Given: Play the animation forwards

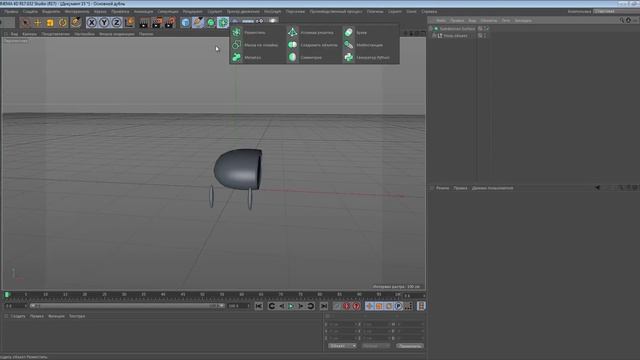Looking at the screenshot, I should pyautogui.click(x=291, y=306).
